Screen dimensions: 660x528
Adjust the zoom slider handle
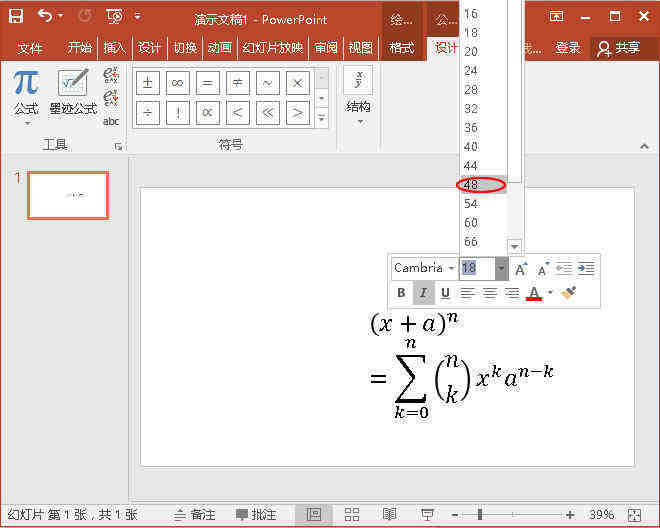click(x=480, y=515)
